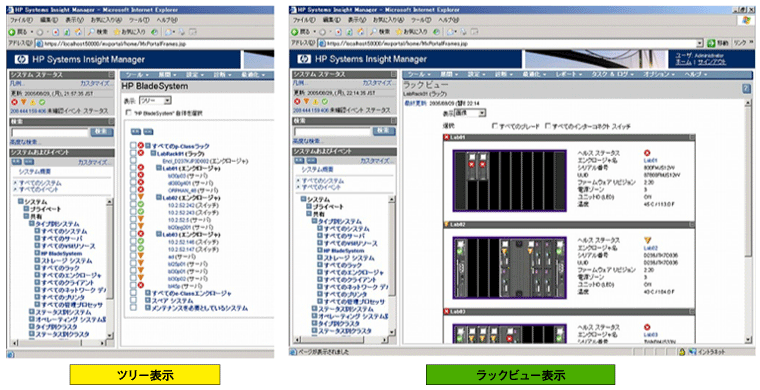This screenshot has height=390, width=760.
Task: Click the help question-mark icon in rack view
Action: tap(746, 88)
